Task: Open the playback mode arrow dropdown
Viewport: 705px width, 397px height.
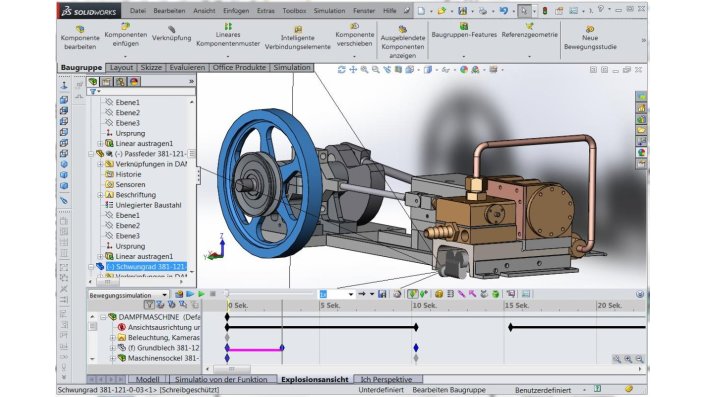Action: point(372,294)
